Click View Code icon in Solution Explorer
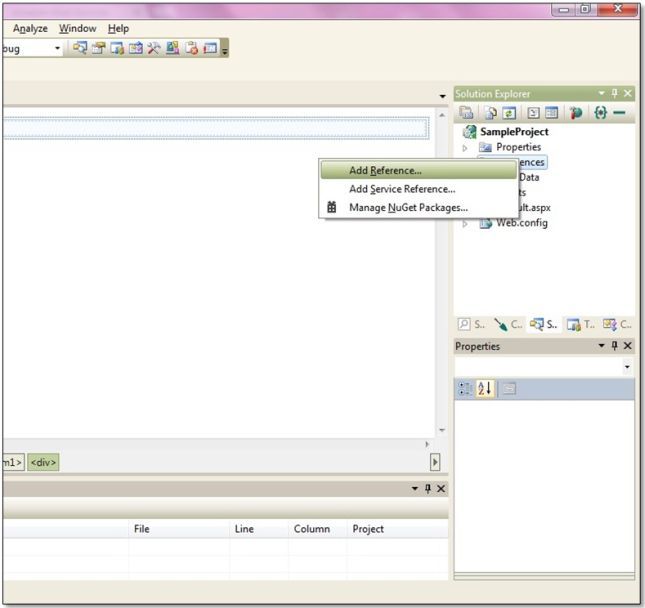This screenshot has height=608, width=645. click(x=533, y=112)
